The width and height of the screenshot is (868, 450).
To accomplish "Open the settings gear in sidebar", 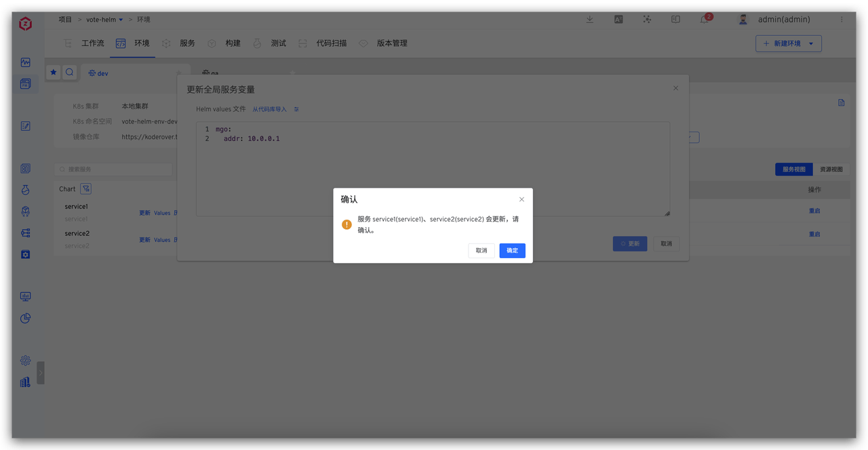I will [25, 361].
